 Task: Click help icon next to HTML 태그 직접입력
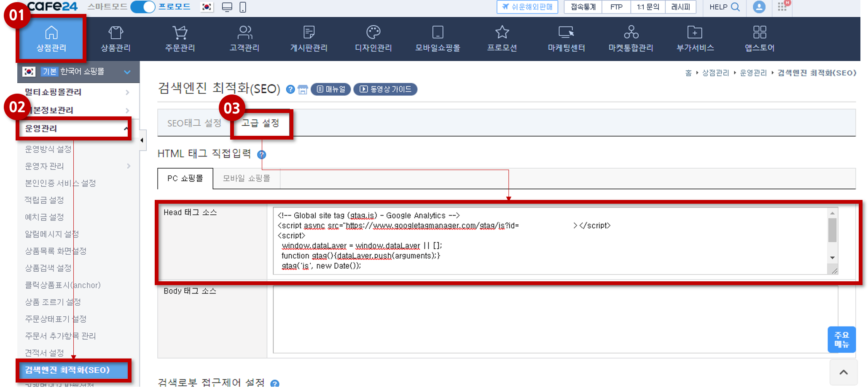click(x=261, y=154)
